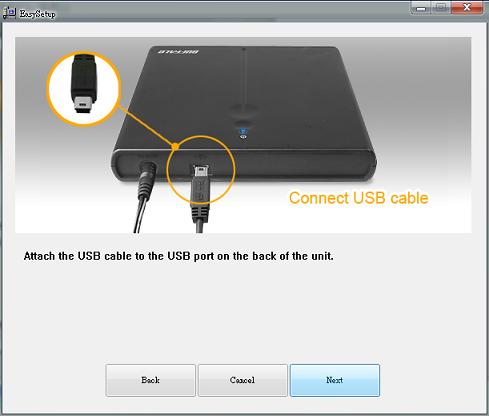Open the EasySetup title bar icon menu

tap(9, 13)
